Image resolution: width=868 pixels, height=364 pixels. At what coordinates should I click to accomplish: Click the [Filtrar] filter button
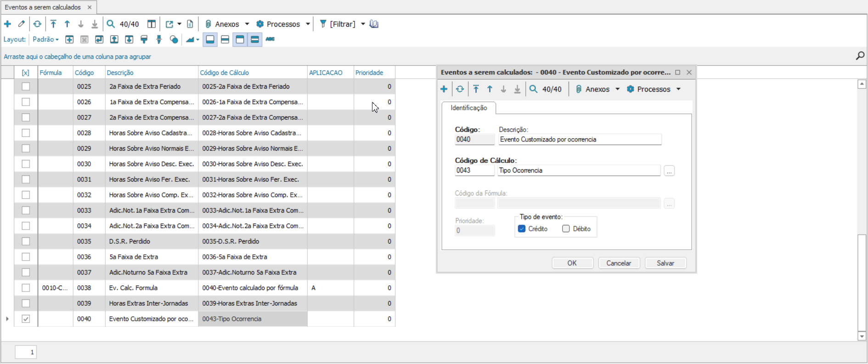coord(338,24)
